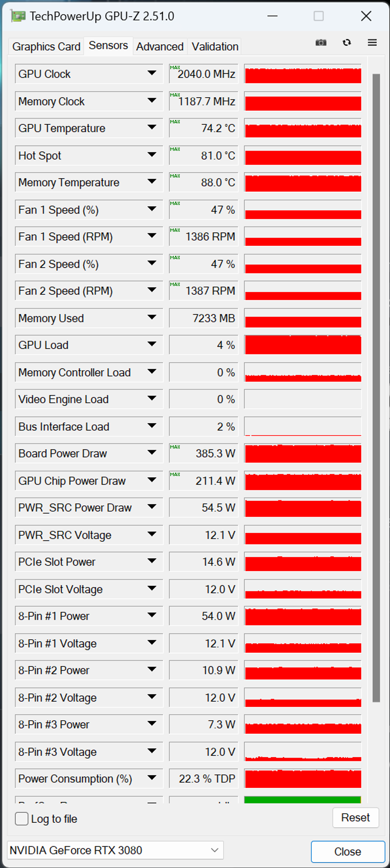The image size is (390, 868).
Task: Click the Close button
Action: 347,852
